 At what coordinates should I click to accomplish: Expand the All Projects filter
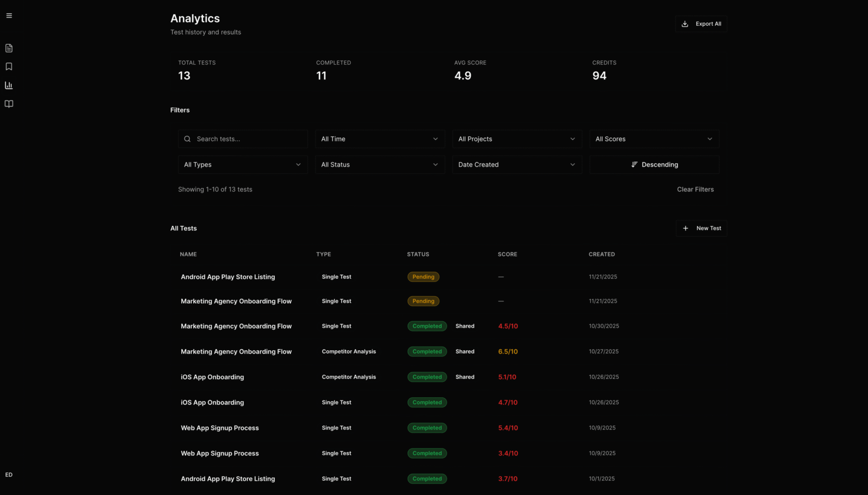(517, 139)
